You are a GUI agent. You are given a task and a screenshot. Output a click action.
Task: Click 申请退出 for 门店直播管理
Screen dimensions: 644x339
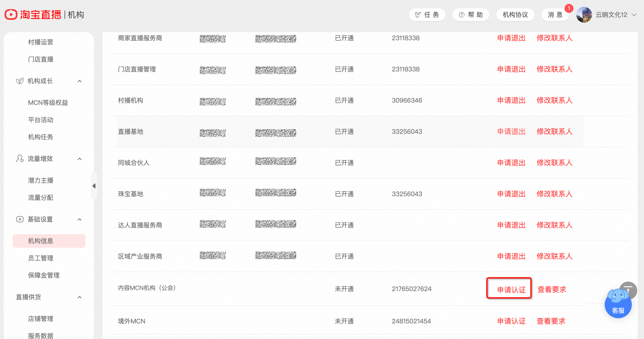511,69
